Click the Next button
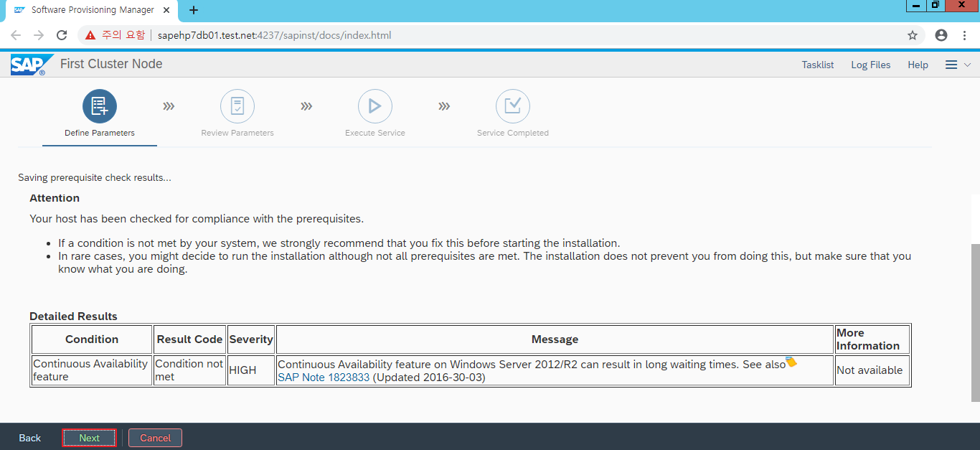This screenshot has width=980, height=450. (x=90, y=438)
